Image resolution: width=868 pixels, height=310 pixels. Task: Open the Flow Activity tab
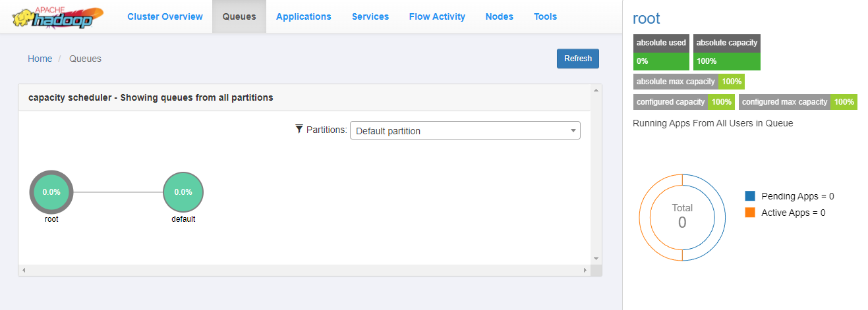(x=437, y=16)
